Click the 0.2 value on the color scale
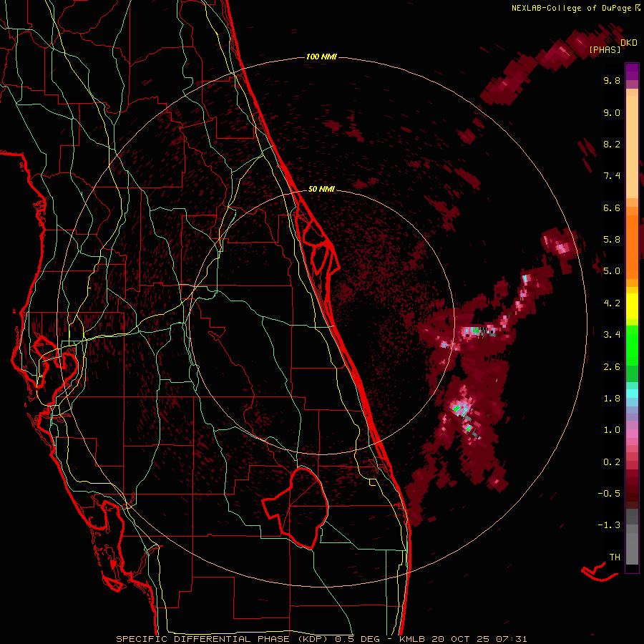644x644 pixels. (612, 462)
